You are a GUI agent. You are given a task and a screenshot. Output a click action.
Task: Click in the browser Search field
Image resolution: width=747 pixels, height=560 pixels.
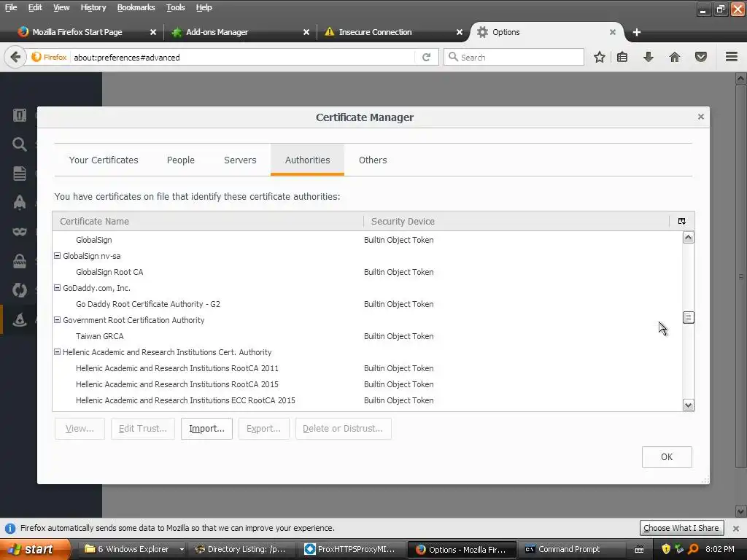click(514, 57)
